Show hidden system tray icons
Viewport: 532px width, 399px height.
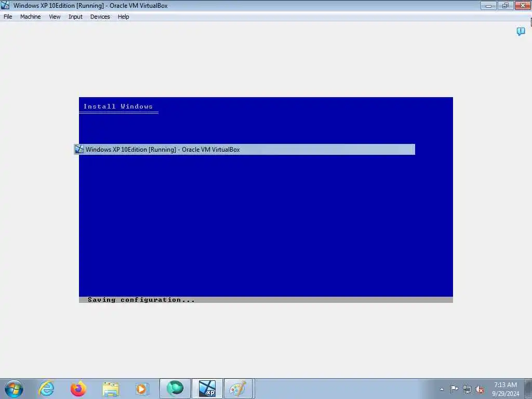(x=442, y=389)
